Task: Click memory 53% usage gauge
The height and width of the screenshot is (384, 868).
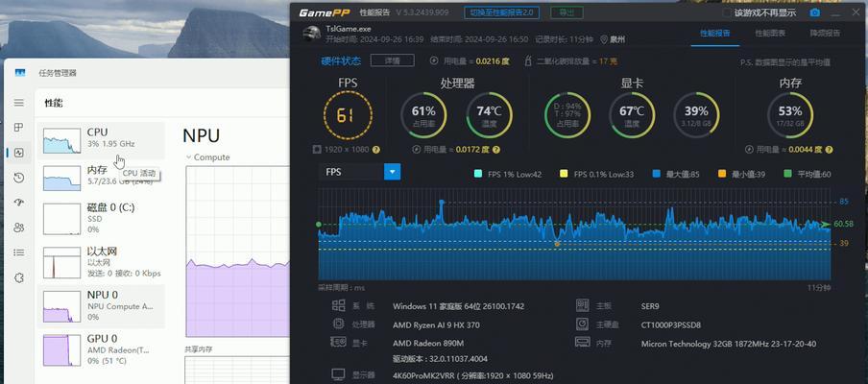Action: click(790, 115)
